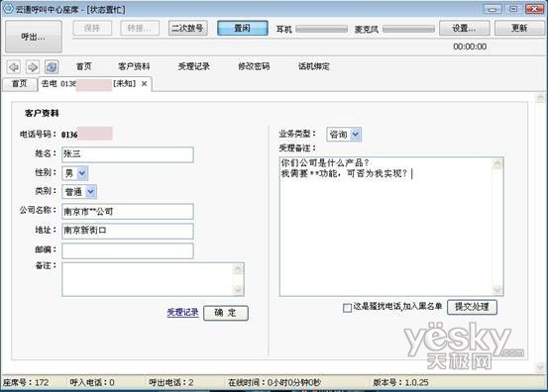Click the scroll-up arrow in 受理备注 box
548x392 pixels.
coord(497,163)
